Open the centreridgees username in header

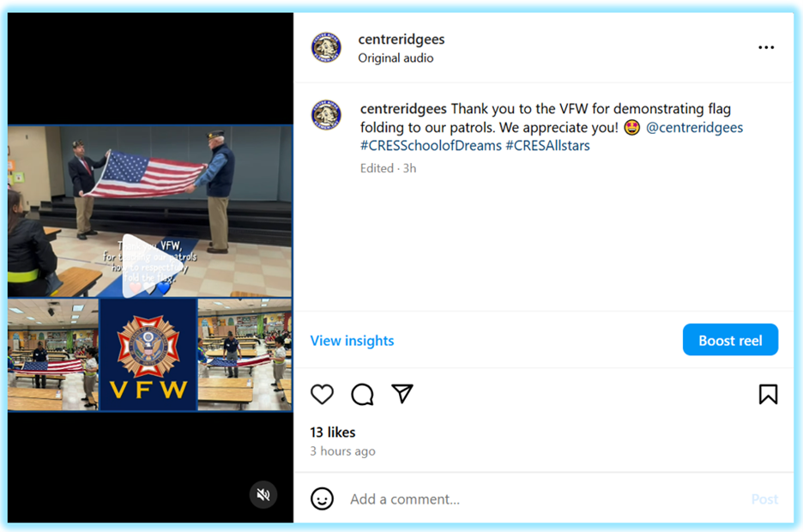(401, 39)
